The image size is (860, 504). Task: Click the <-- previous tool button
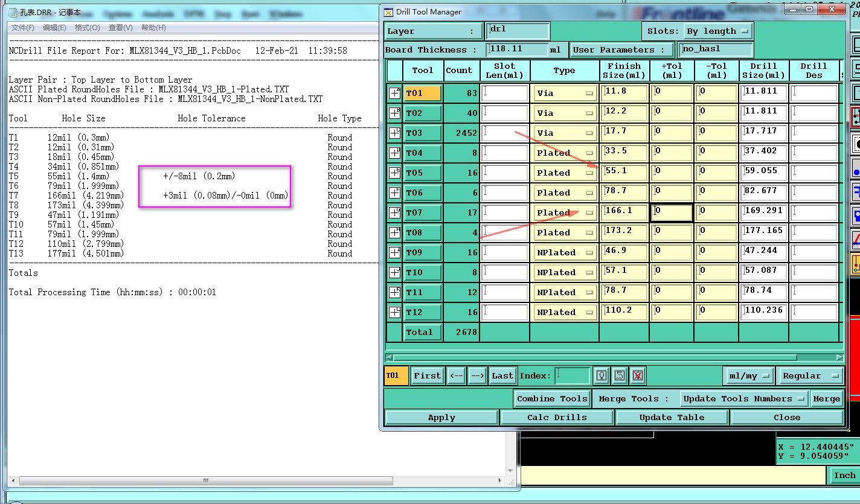click(457, 375)
